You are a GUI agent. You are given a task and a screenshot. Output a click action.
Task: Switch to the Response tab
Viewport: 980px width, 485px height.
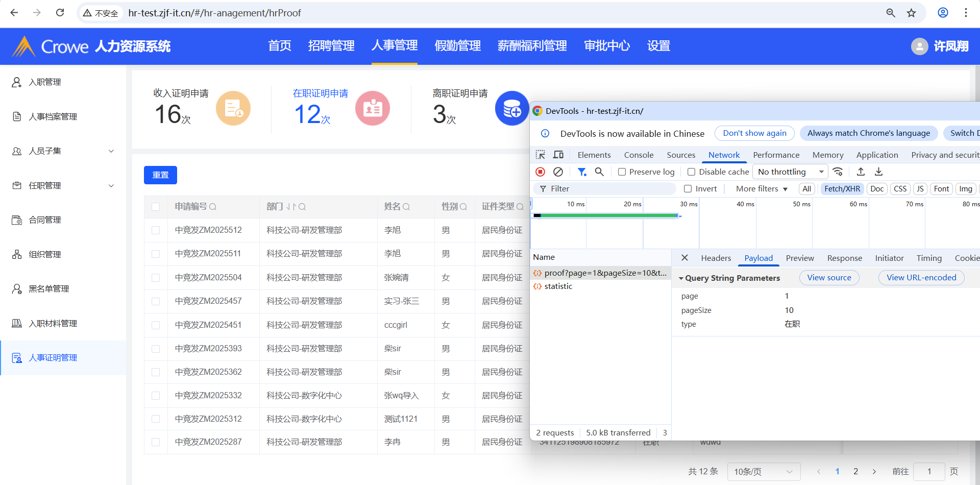[x=844, y=258]
